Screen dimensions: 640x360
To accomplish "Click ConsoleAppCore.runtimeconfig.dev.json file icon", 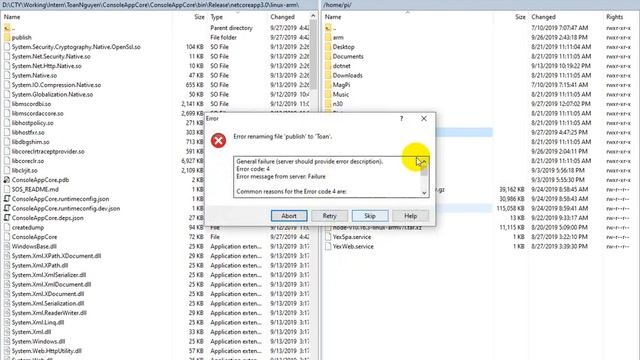I will click(7, 208).
